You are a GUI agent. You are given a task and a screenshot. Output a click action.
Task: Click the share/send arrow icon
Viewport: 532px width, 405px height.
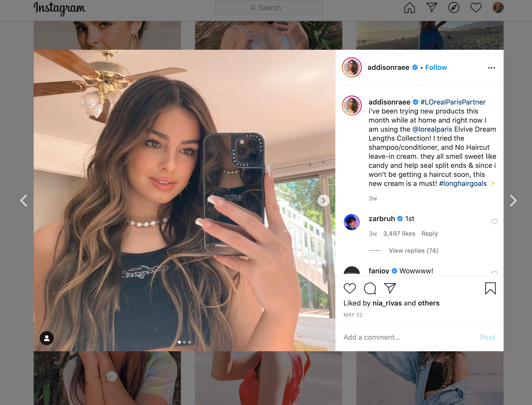pyautogui.click(x=390, y=288)
